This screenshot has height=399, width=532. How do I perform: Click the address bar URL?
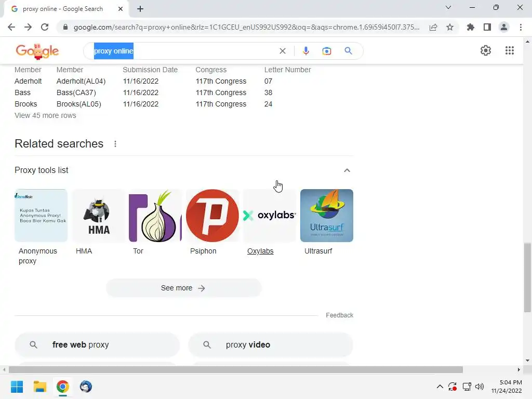[x=246, y=27]
